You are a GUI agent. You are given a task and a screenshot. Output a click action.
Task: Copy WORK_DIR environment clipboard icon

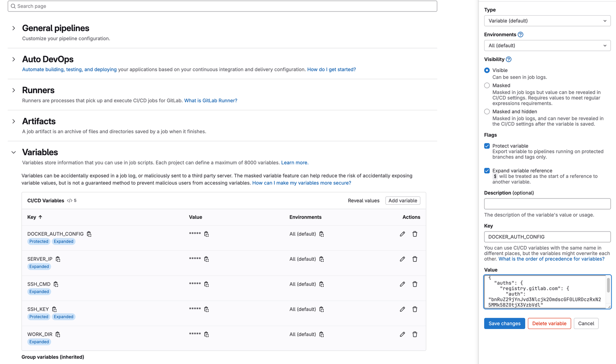click(321, 334)
